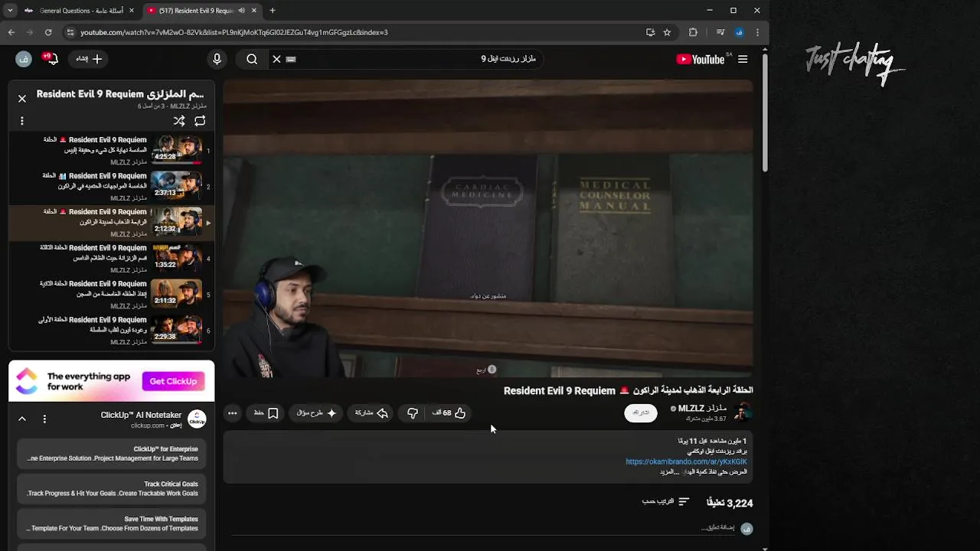Dislike the video with thumbs-down
The height and width of the screenshot is (551, 980).
pyautogui.click(x=413, y=413)
